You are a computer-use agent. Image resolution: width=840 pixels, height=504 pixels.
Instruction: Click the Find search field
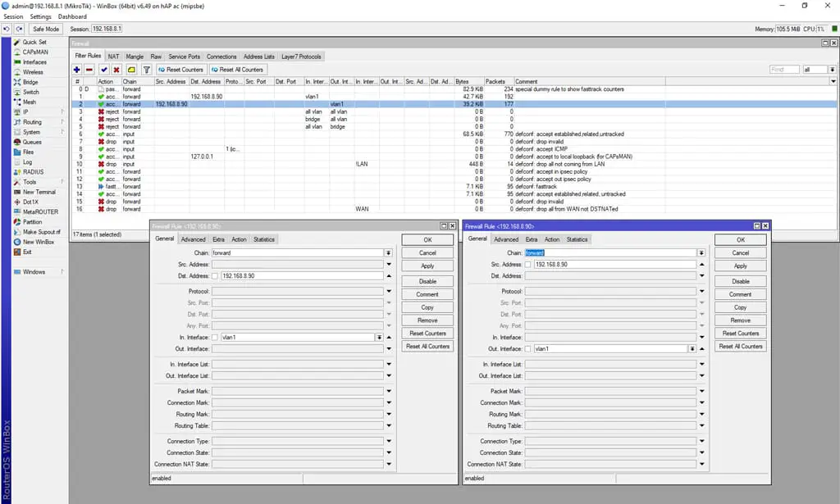click(784, 70)
